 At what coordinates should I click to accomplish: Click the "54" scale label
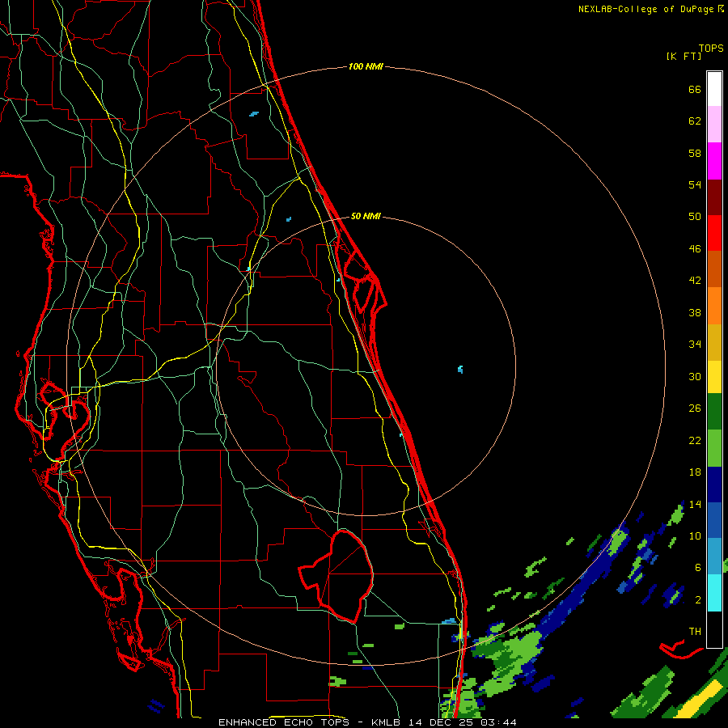point(695,184)
